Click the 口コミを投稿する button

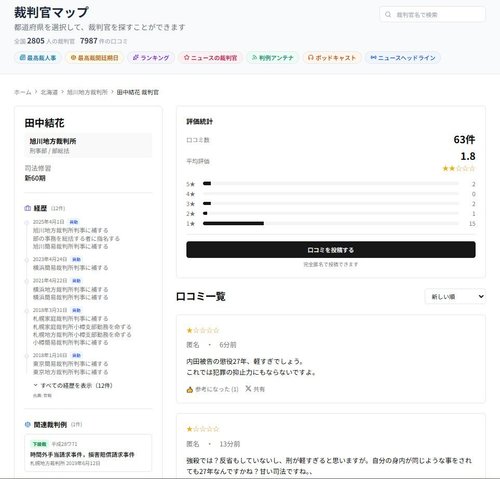(x=331, y=250)
